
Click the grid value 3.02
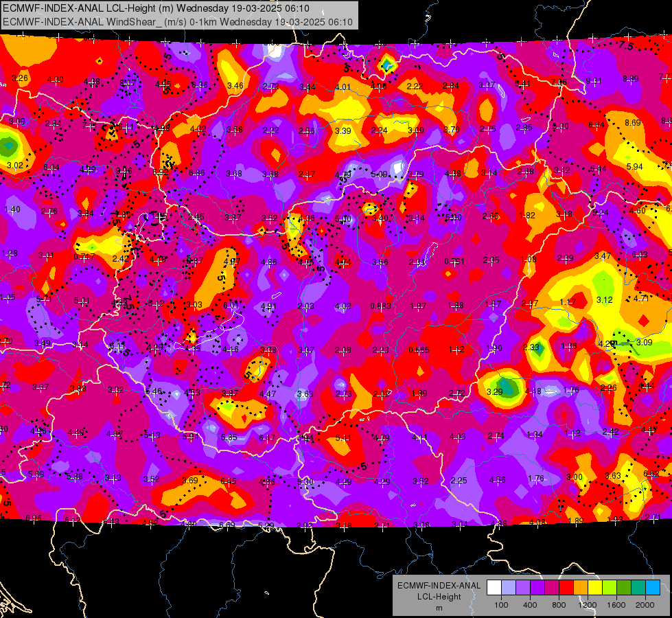pyautogui.click(x=14, y=165)
